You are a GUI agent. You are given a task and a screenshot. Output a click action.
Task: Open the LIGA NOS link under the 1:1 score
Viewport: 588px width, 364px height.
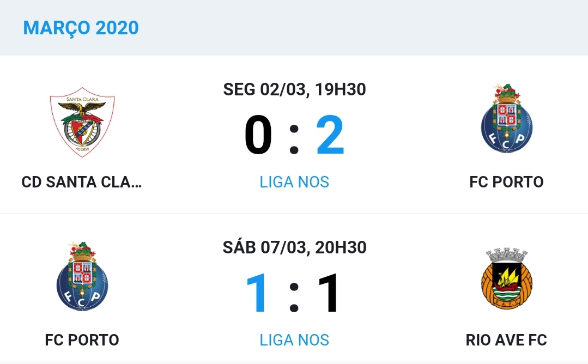pyautogui.click(x=294, y=340)
